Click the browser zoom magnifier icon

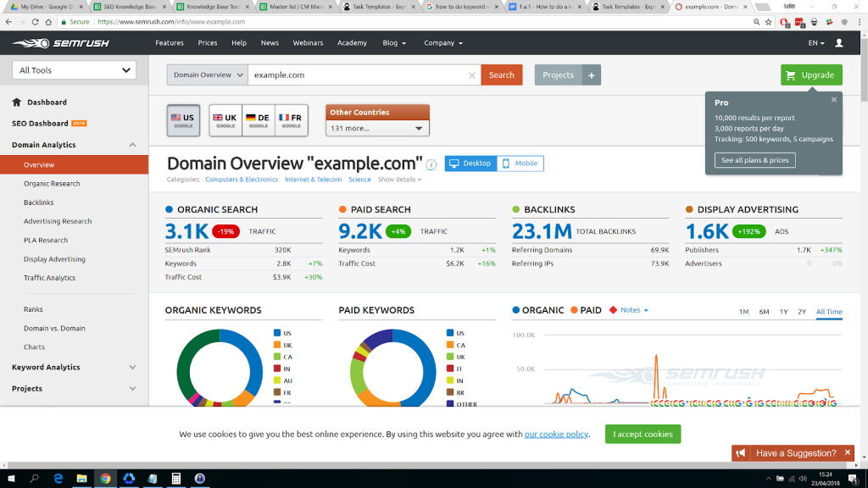click(x=756, y=22)
